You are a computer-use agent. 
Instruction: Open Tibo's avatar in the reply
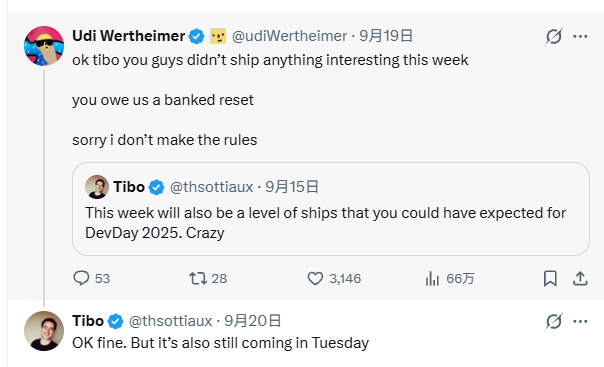click(44, 331)
